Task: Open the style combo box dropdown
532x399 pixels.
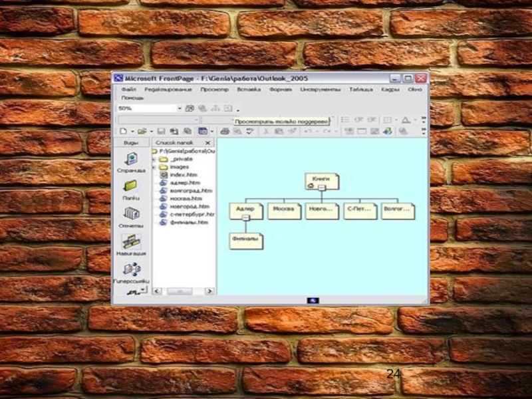Action: pyautogui.click(x=196, y=120)
